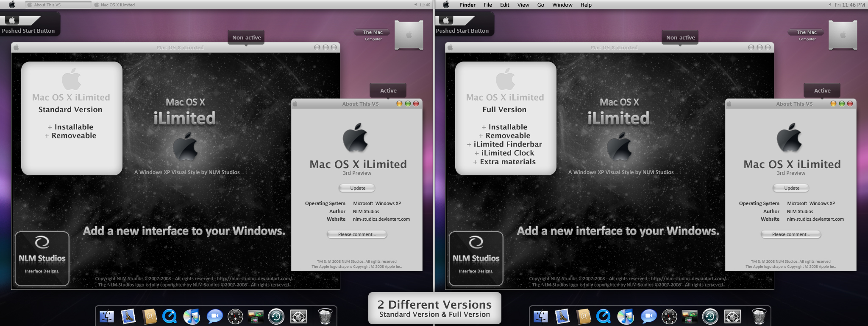The width and height of the screenshot is (868, 326).
Task: Open System Preferences in the Full Version dock
Action: [x=732, y=317]
